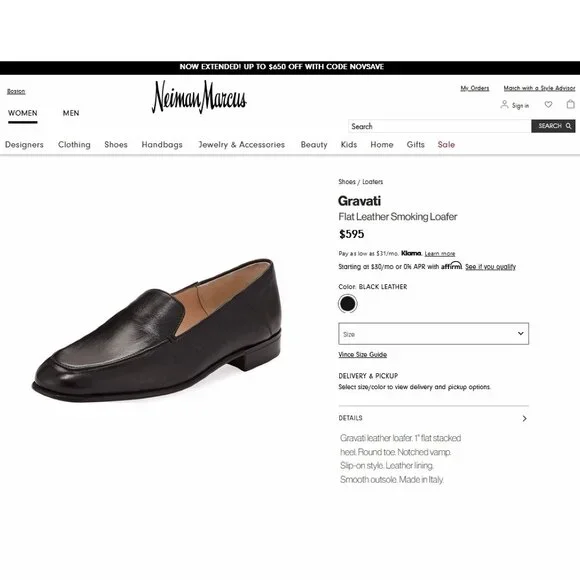Open the shopping bag icon
This screenshot has width=580, height=580.
571,104
